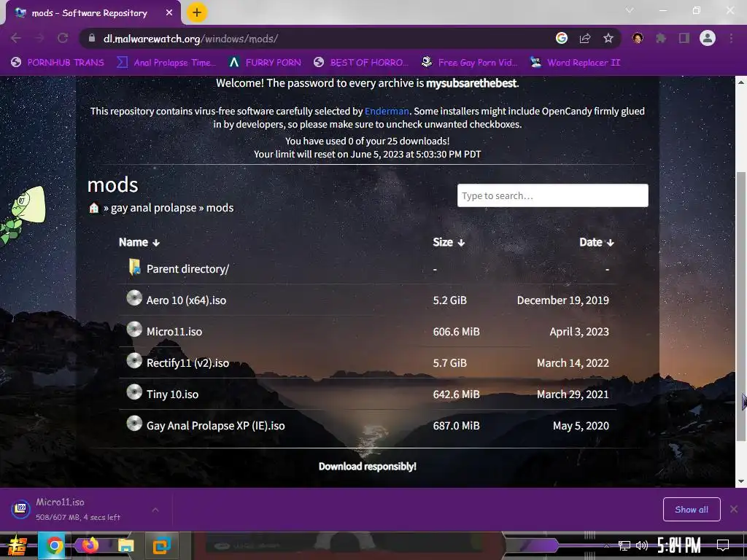Select the 'mods - Software Repository' tab
This screenshot has height=560, width=747.
click(x=89, y=13)
